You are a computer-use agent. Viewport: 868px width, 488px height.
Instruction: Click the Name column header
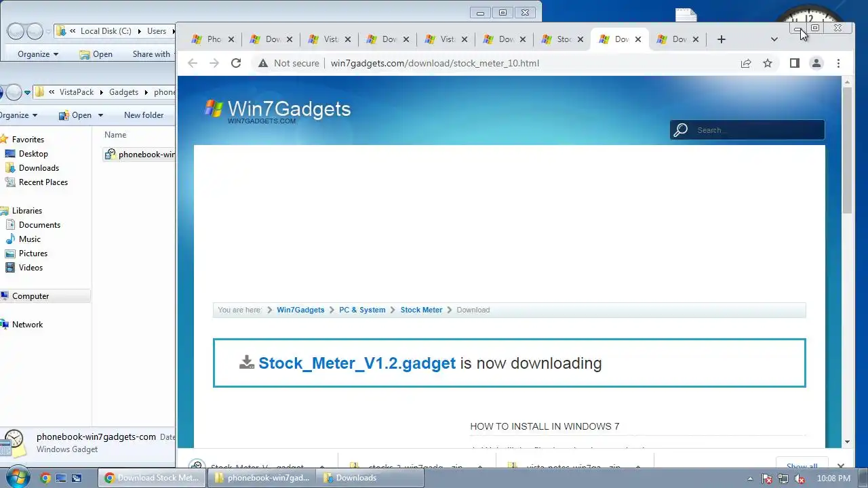coord(115,135)
